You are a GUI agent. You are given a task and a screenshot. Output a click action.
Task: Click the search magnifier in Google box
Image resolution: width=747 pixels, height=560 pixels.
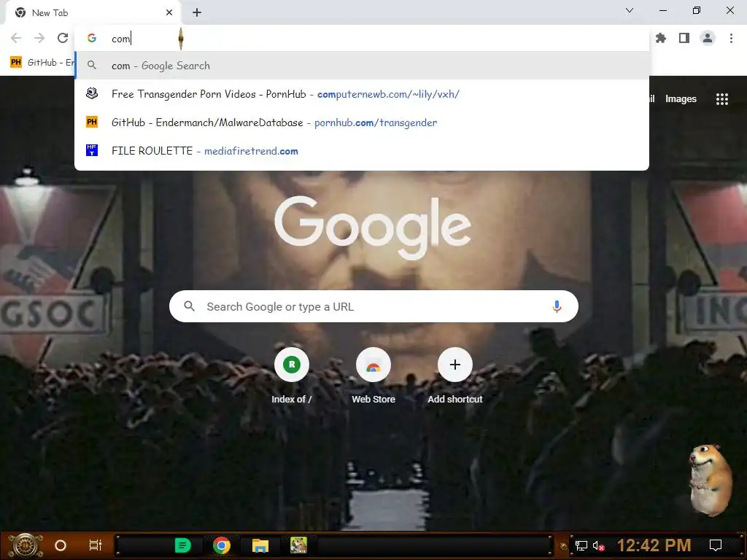click(x=190, y=306)
